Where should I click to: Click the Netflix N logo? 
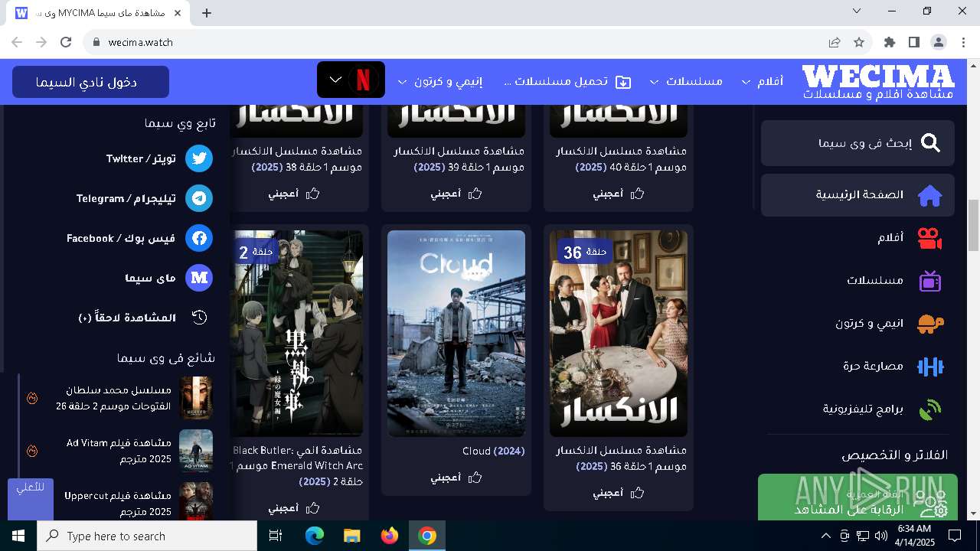(x=364, y=80)
